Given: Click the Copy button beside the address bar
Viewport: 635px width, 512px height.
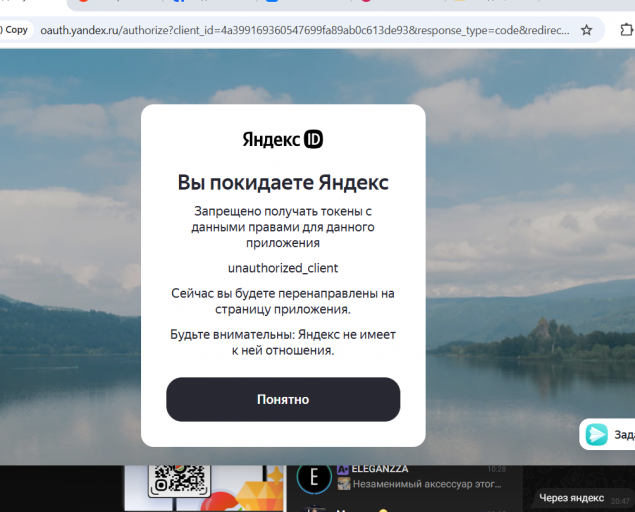Looking at the screenshot, I should pos(15,30).
